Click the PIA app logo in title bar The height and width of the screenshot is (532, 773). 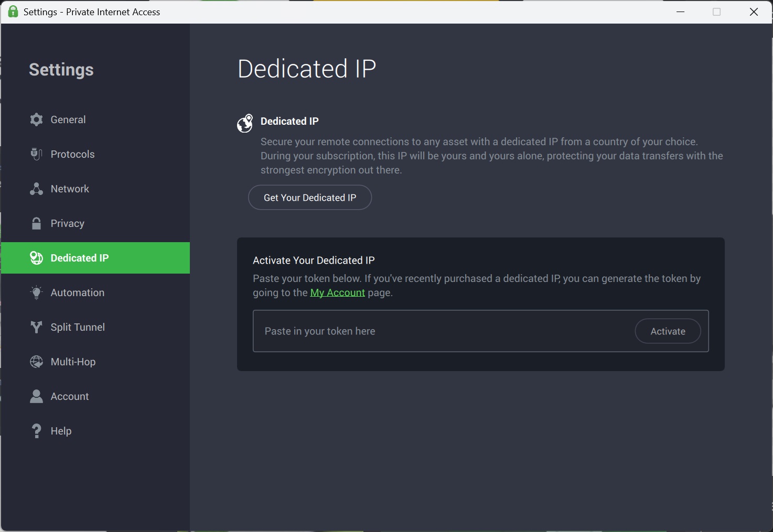(x=13, y=12)
